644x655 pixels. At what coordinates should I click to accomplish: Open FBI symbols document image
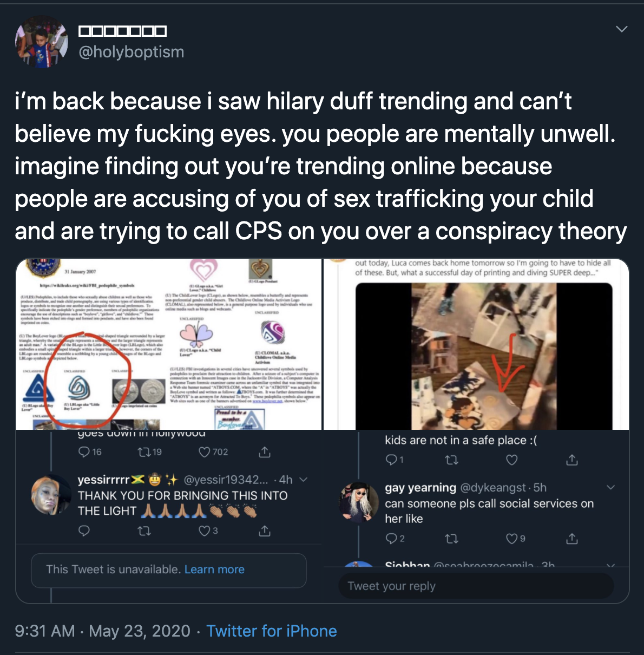pyautogui.click(x=169, y=344)
